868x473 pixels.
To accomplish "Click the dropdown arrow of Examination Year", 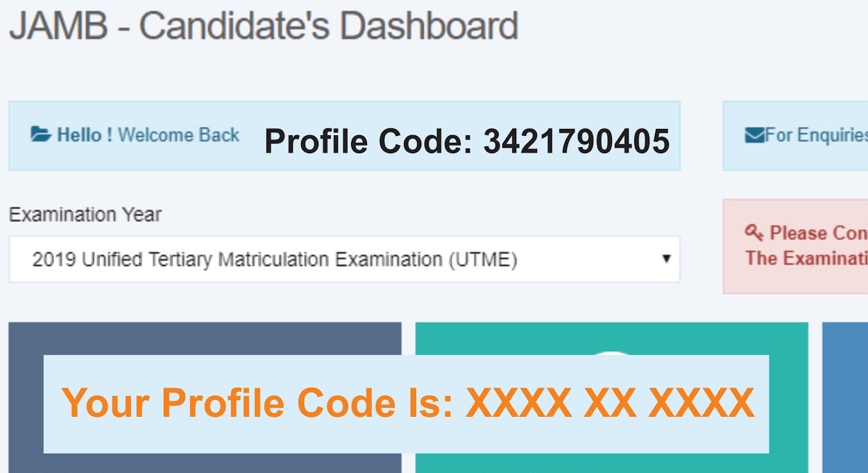I will point(666,259).
